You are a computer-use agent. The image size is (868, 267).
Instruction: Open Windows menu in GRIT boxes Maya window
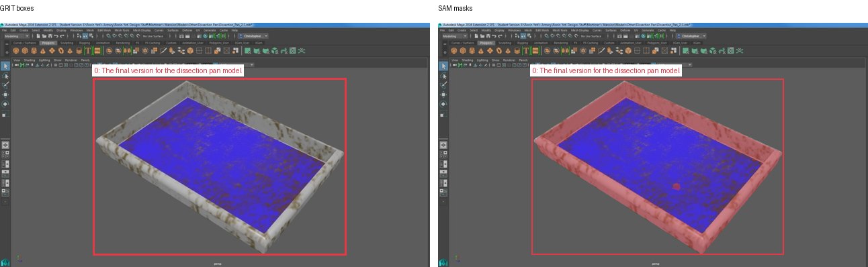point(76,30)
